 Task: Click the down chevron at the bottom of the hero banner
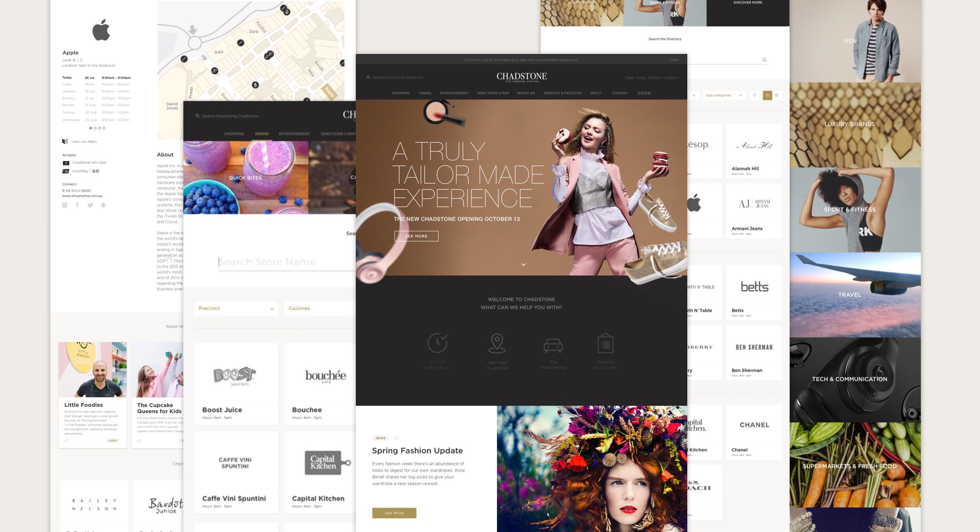(523, 265)
